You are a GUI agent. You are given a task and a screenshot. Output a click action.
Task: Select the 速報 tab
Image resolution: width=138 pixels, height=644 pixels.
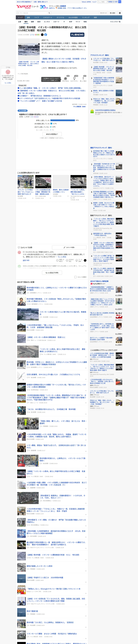[x=28, y=17]
